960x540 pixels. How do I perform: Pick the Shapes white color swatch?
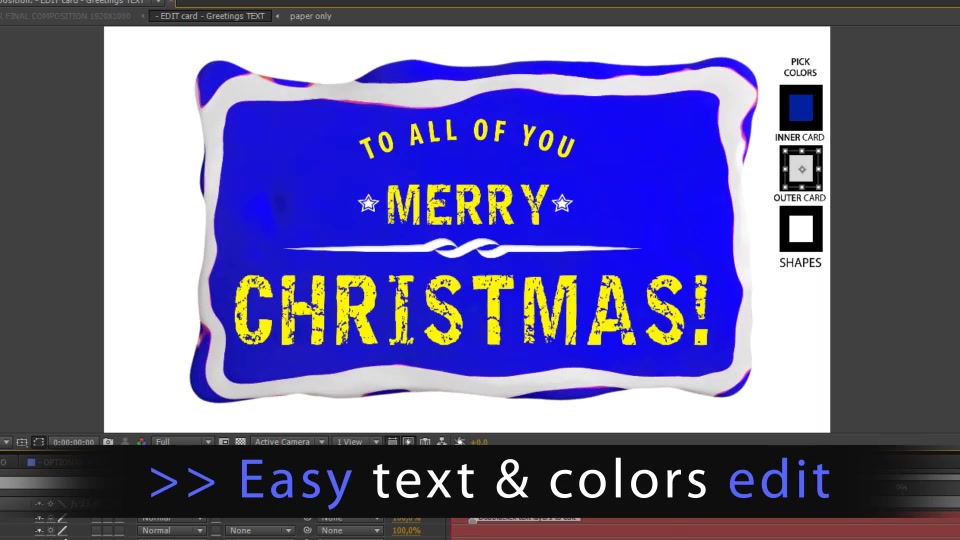click(x=800, y=229)
